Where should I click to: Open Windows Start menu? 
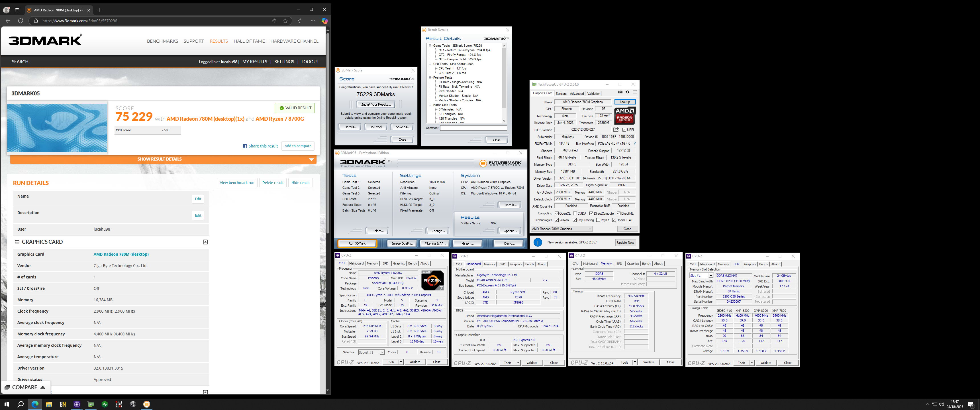pyautogui.click(x=7, y=404)
